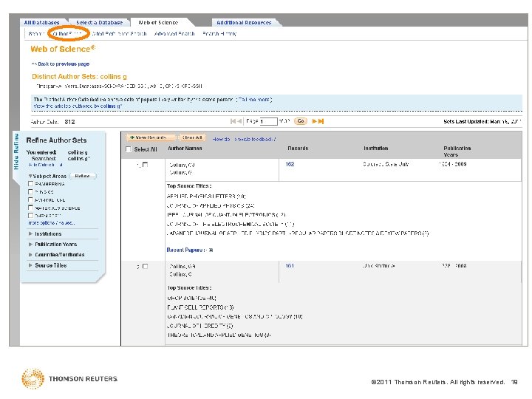Jump to the last results page arrow
This screenshot has height=399, width=532.
[321, 121]
